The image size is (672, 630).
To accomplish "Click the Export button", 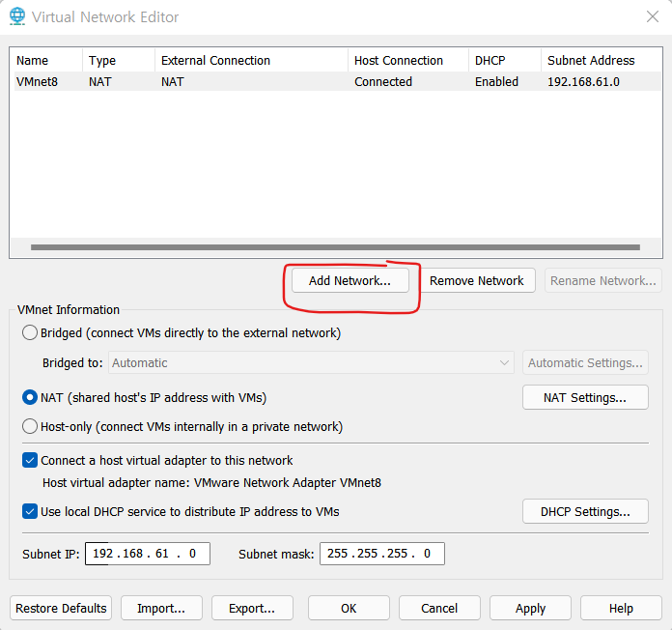I will (x=252, y=608).
